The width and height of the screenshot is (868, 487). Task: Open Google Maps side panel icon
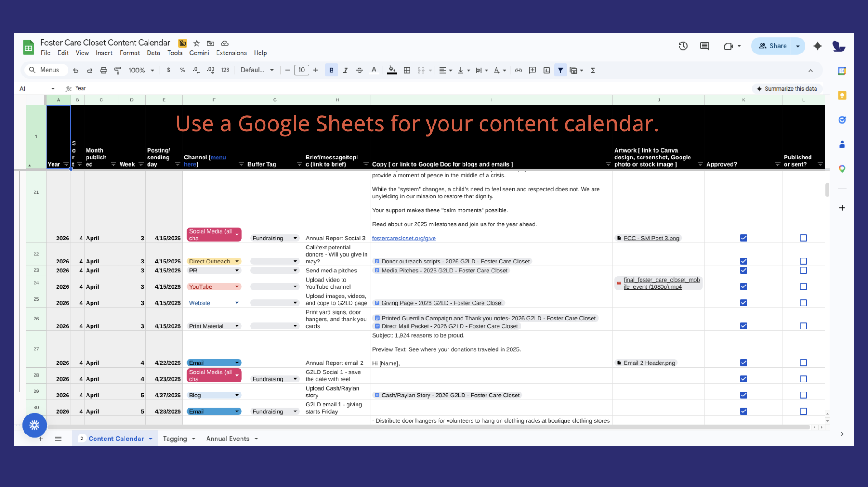pyautogui.click(x=842, y=169)
